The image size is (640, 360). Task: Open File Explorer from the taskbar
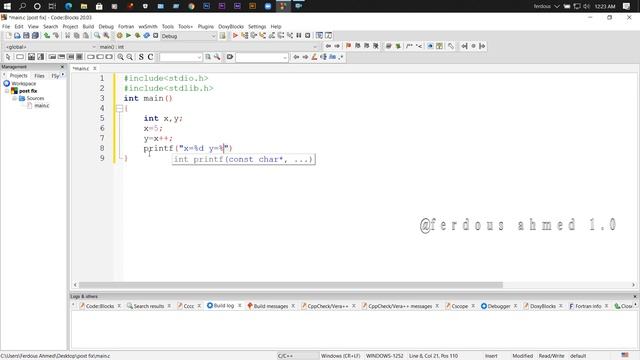84,6
